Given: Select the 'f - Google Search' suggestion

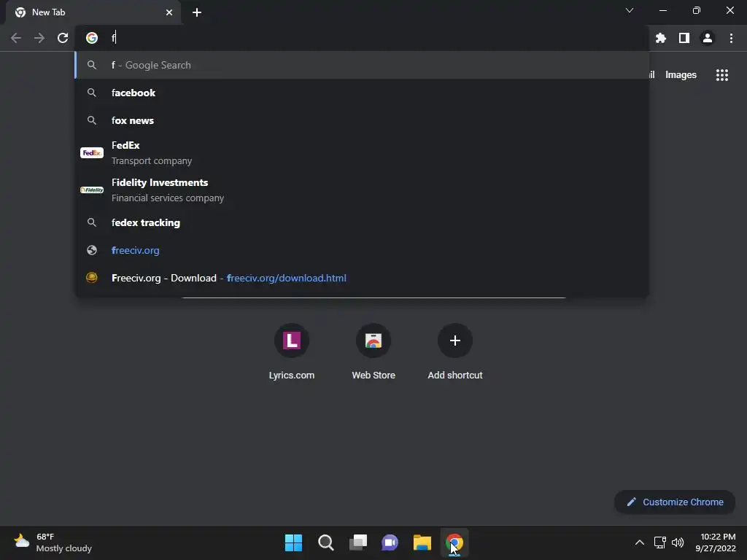Looking at the screenshot, I should [x=362, y=65].
